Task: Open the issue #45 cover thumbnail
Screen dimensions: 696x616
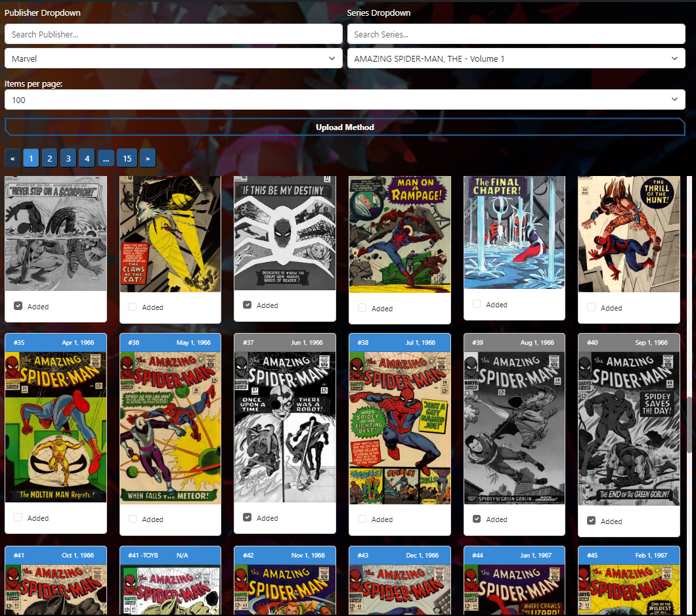Action: click(629, 590)
